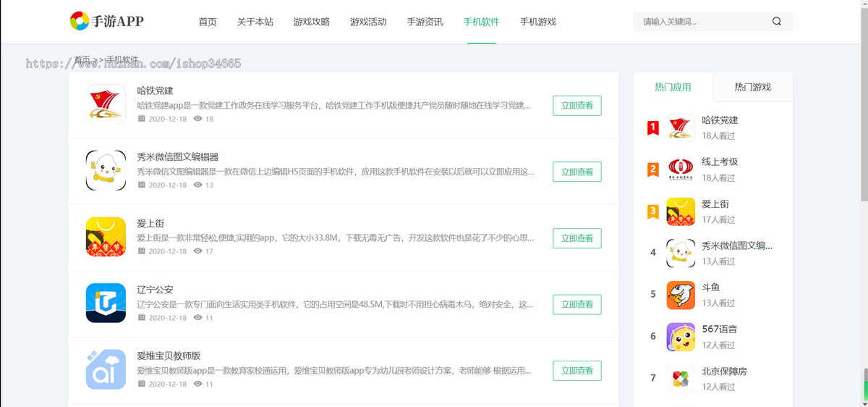Viewport: 868px width, 407px height.
Task: Click 斗鱼 name in sidebar
Action: point(711,287)
